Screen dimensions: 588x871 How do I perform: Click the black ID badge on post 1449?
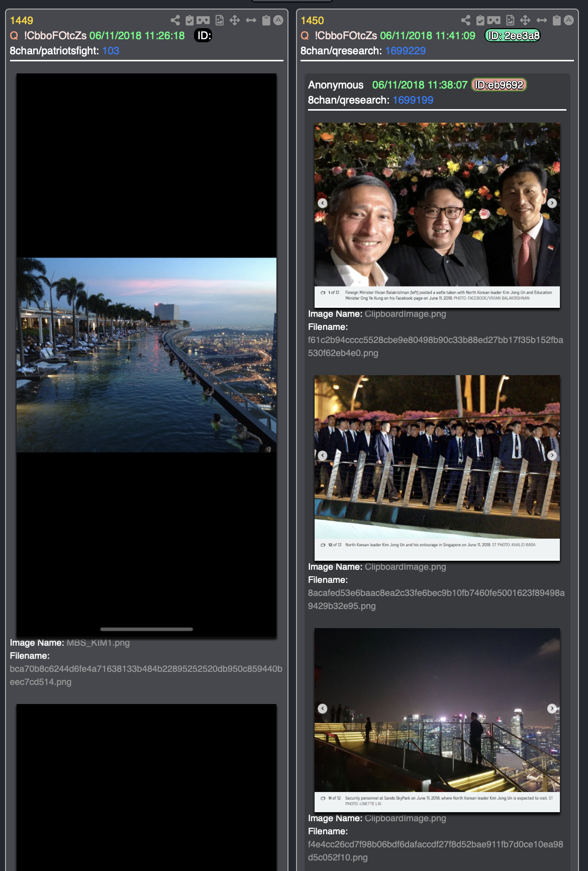point(204,36)
